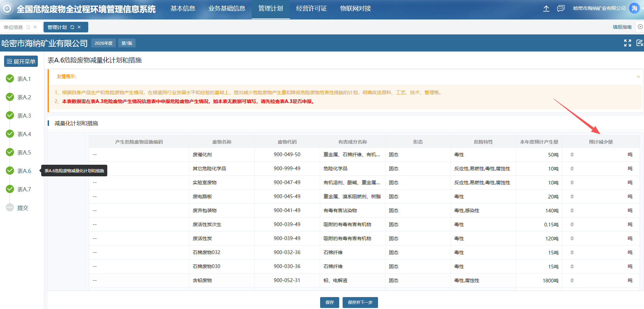Open the 经营许可证 menu

tap(311, 9)
